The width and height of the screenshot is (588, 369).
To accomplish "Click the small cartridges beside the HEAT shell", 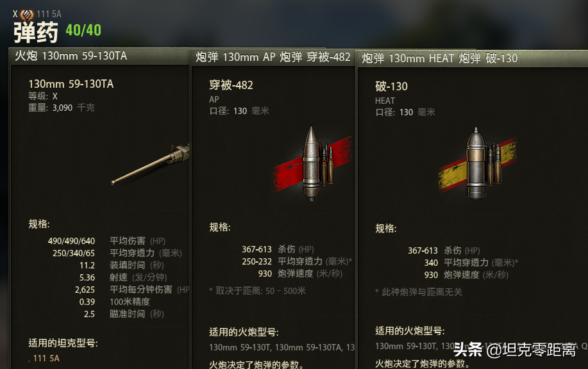I will pos(494,164).
